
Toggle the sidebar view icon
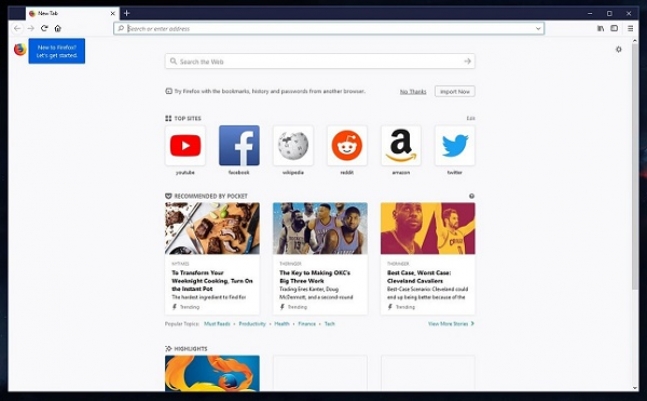[x=614, y=28]
